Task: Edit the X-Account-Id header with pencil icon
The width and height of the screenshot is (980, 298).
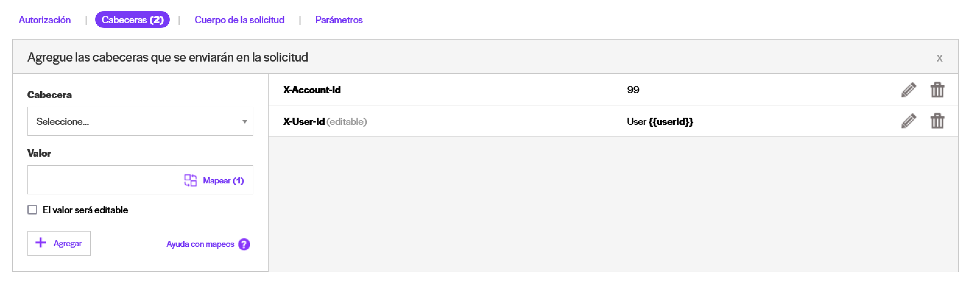Action: pos(908,90)
